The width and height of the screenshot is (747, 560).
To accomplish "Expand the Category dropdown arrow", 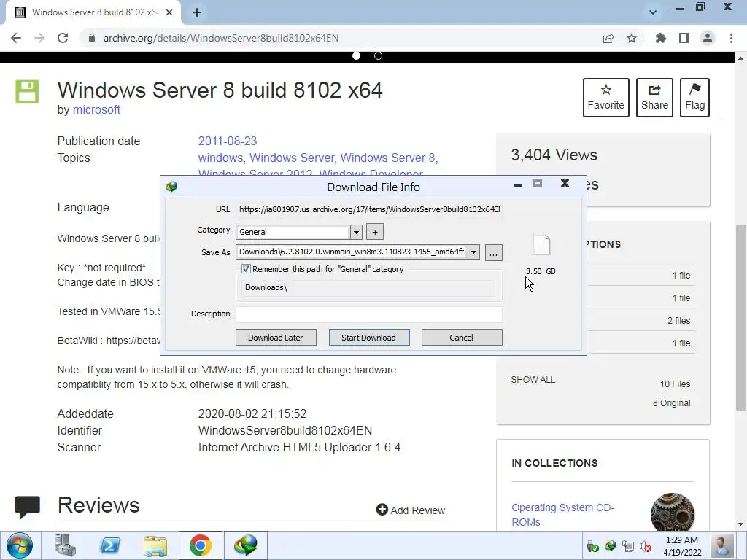I will point(356,232).
